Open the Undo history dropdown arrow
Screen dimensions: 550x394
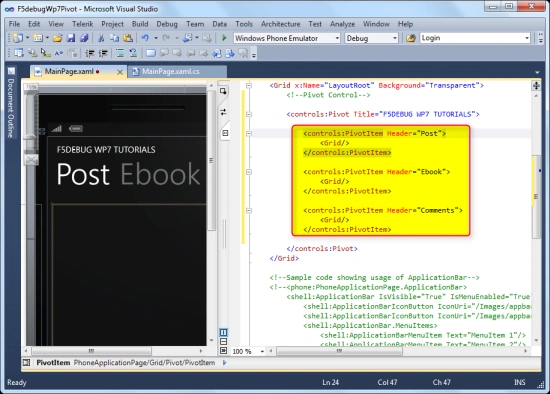tap(156, 38)
